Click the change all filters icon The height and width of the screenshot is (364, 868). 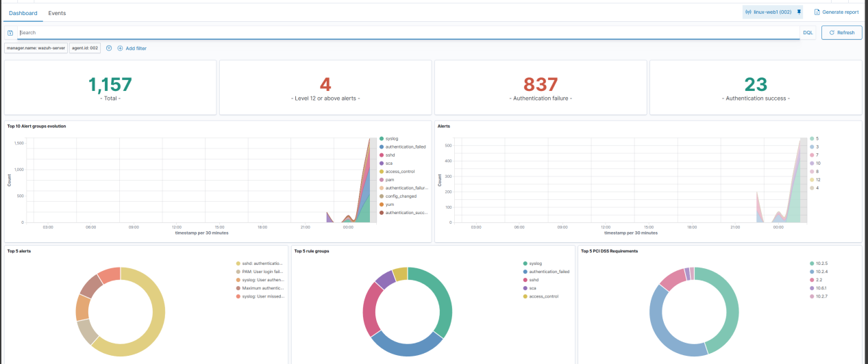tap(109, 48)
